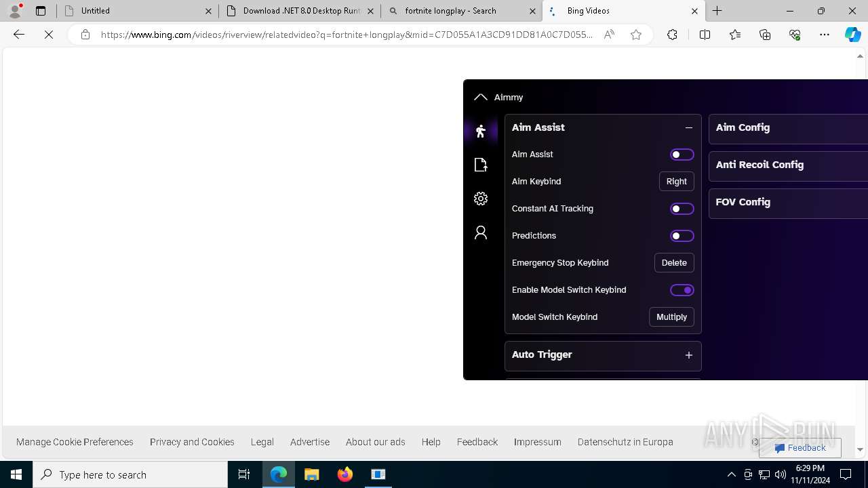
Task: Toggle Aim Assist switch on
Action: tap(682, 155)
